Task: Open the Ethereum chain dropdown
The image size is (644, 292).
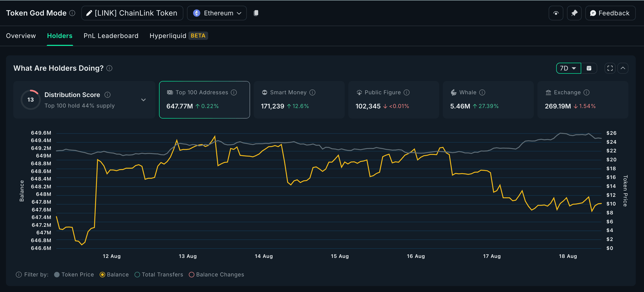Action: click(217, 13)
